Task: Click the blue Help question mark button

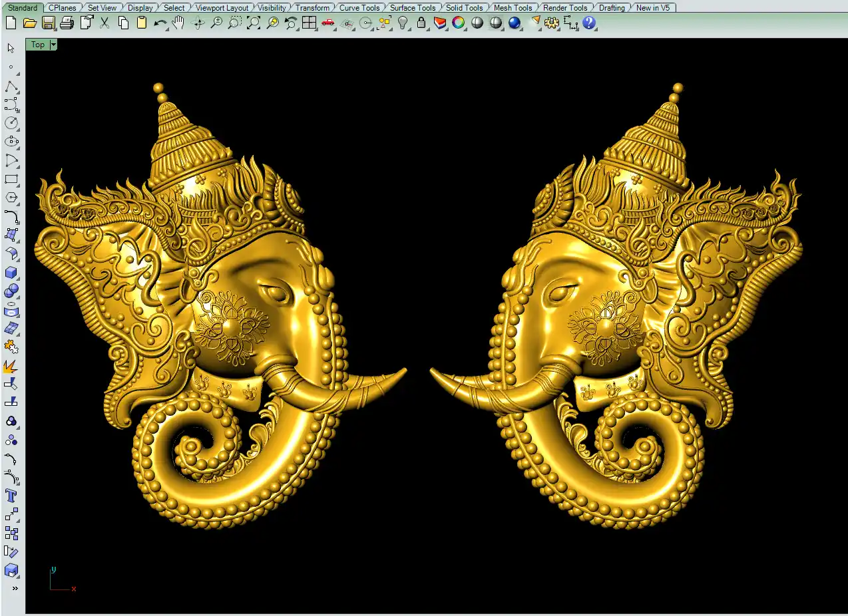Action: tap(588, 23)
